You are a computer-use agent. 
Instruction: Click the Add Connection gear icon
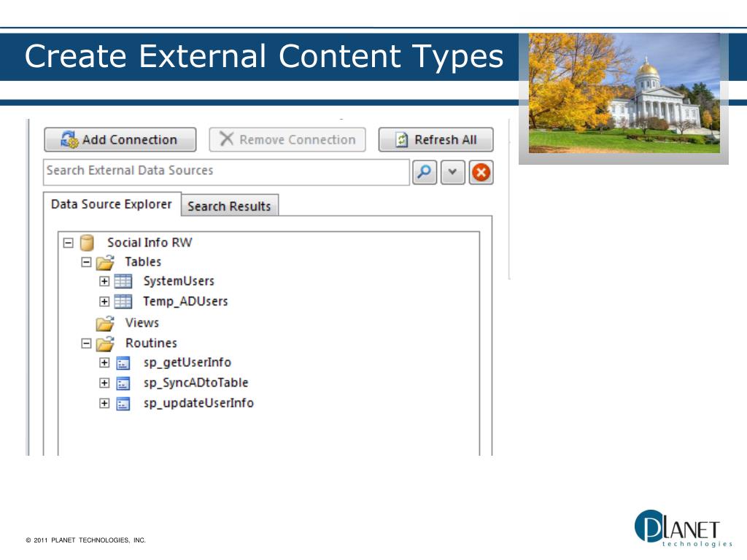[x=69, y=139]
